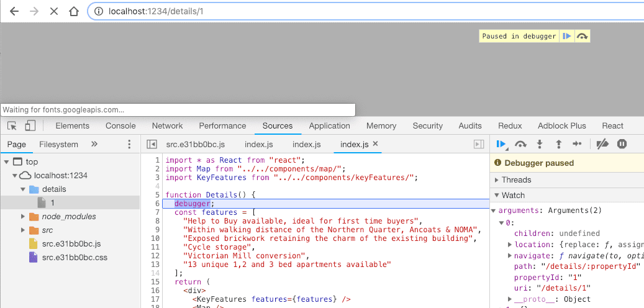Viewport: 644px width, 308px height.
Task: Expand the src folder
Action: 23,230
